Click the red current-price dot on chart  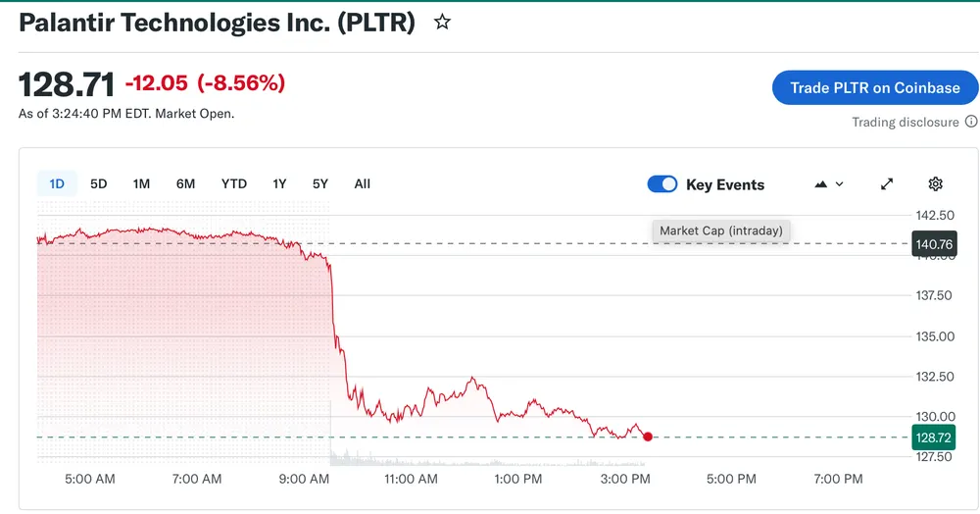point(648,437)
